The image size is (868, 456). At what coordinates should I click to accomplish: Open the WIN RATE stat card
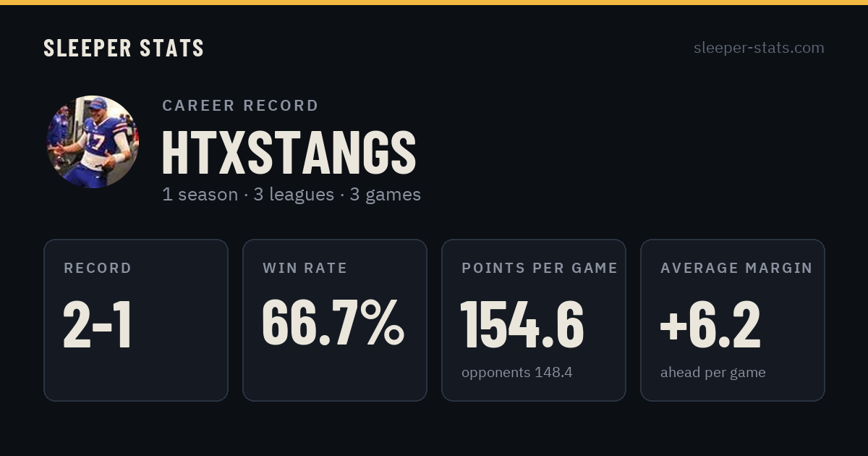pos(335,320)
